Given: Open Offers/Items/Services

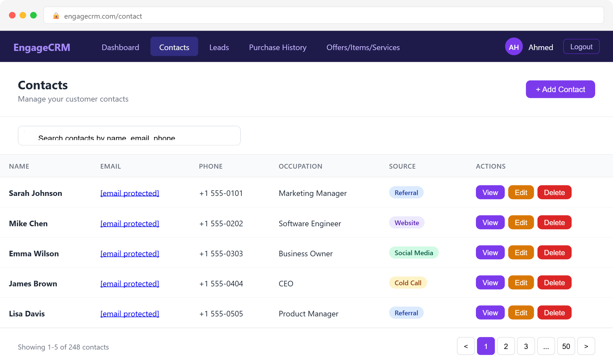Looking at the screenshot, I should click(x=363, y=47).
